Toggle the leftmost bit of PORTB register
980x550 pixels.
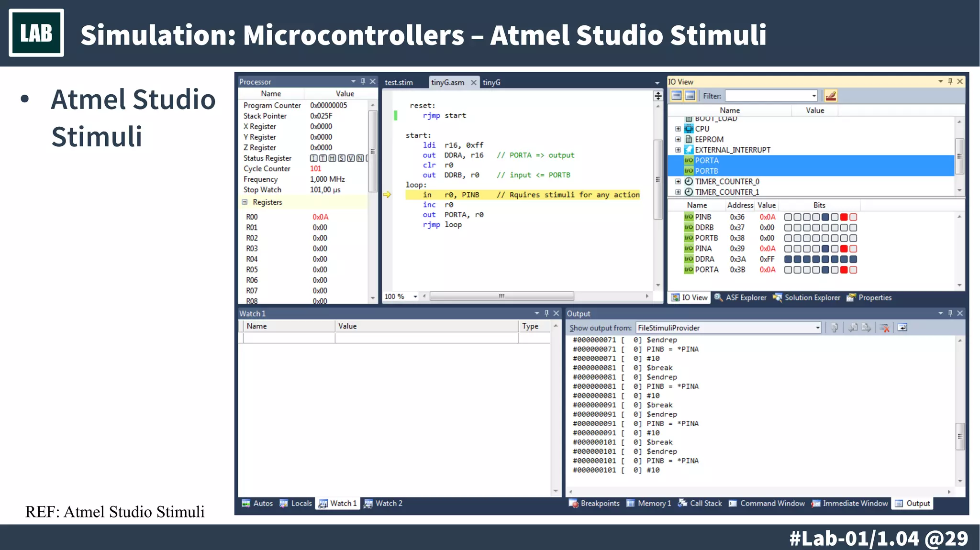[x=788, y=238]
